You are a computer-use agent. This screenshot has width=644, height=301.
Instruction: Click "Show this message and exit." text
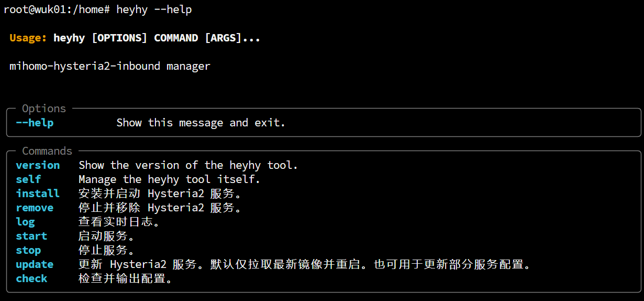[x=201, y=123]
